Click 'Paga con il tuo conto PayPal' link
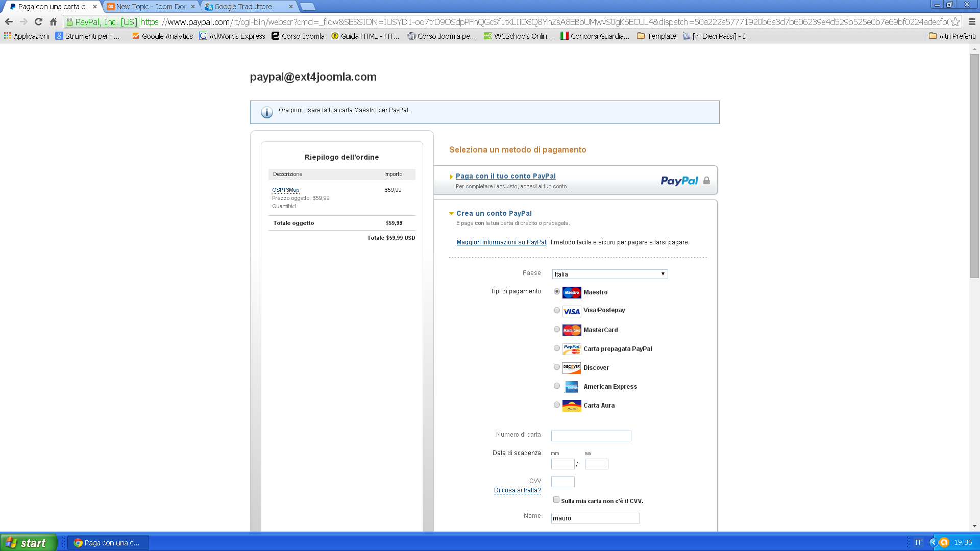 [506, 176]
